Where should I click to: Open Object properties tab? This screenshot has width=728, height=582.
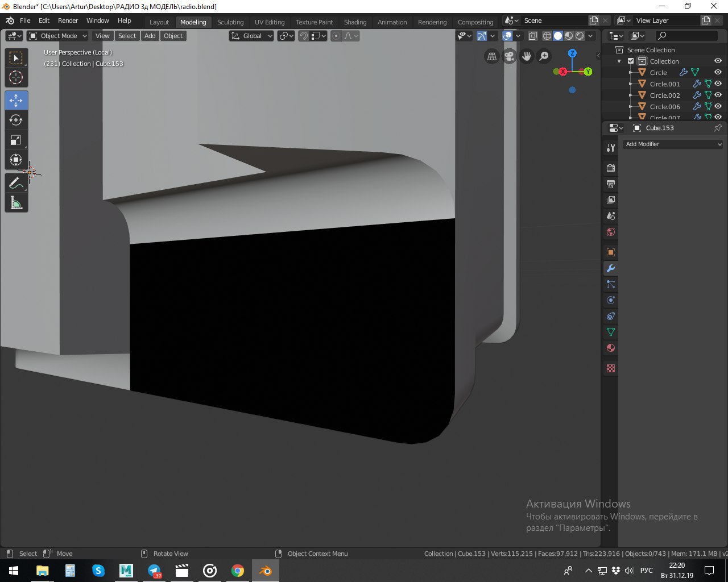[611, 252]
